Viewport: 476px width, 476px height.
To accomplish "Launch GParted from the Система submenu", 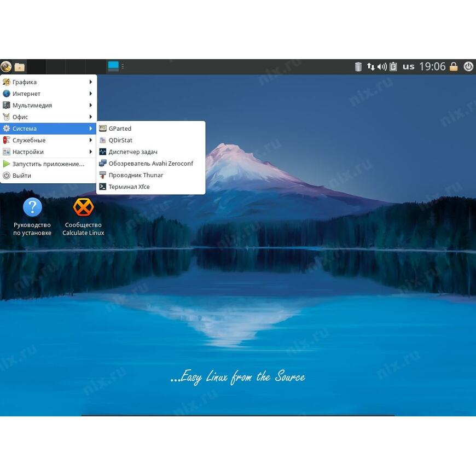I will tap(120, 129).
